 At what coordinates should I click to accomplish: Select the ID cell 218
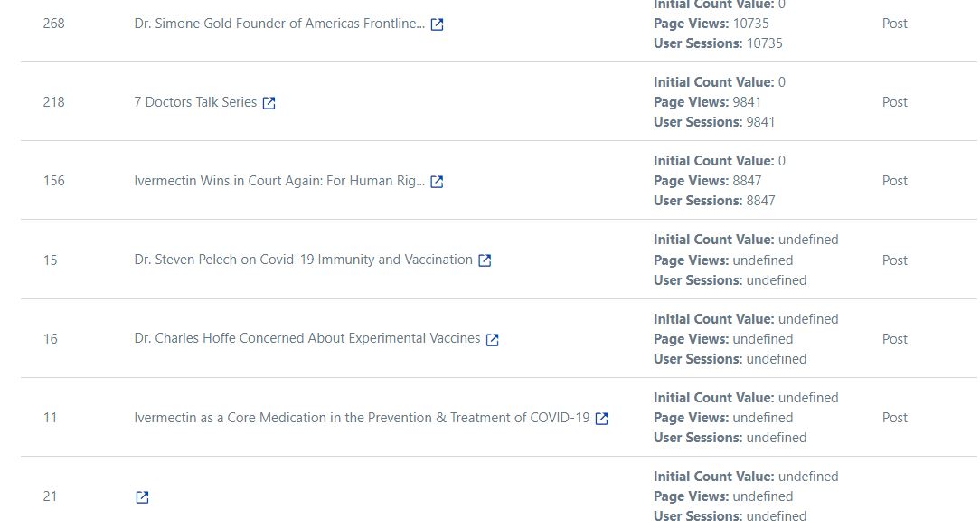coord(53,102)
